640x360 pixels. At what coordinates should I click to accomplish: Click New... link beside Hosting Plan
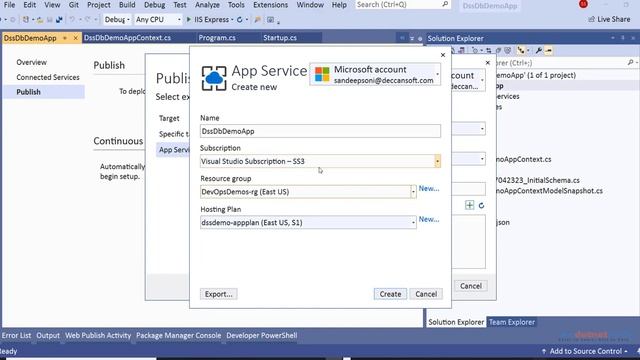(429, 219)
